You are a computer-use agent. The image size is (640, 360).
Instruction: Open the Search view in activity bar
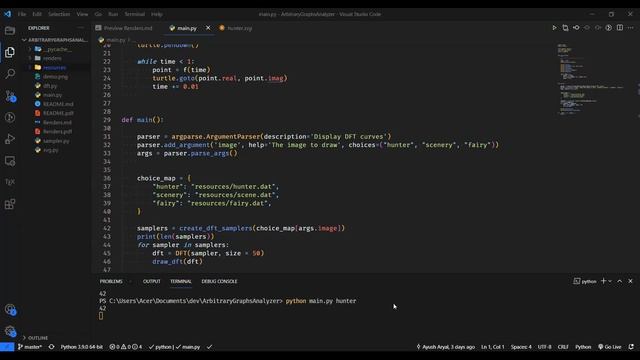point(10,74)
